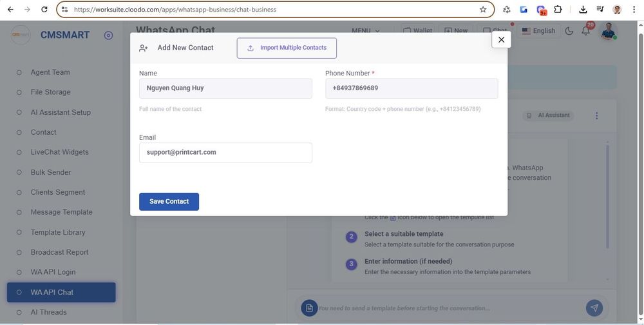This screenshot has width=644, height=325.
Task: Click the sidebar collapse circle icon
Action: pyautogui.click(x=108, y=35)
